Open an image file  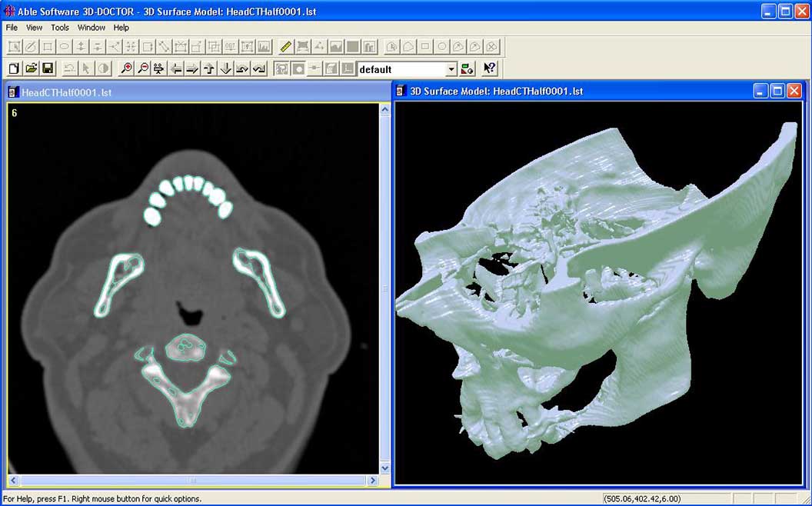(31, 68)
